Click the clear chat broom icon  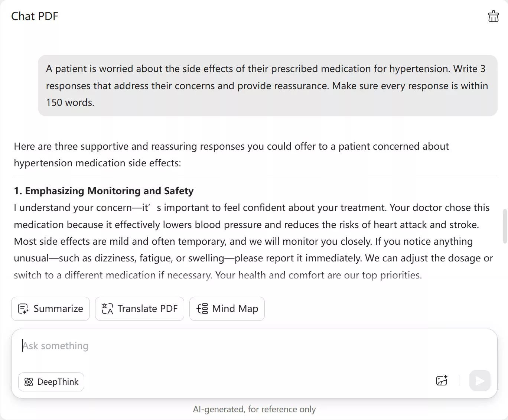[493, 16]
